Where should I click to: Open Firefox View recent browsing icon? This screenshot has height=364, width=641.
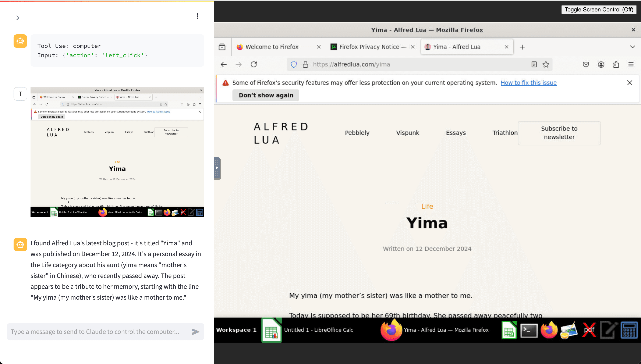(x=222, y=47)
